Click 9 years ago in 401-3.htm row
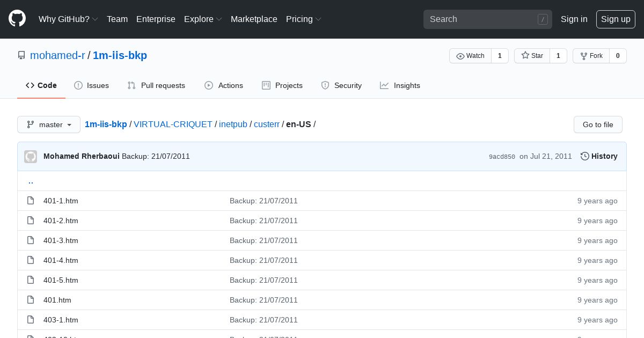Viewport: 644px width, 338px height. click(597, 240)
